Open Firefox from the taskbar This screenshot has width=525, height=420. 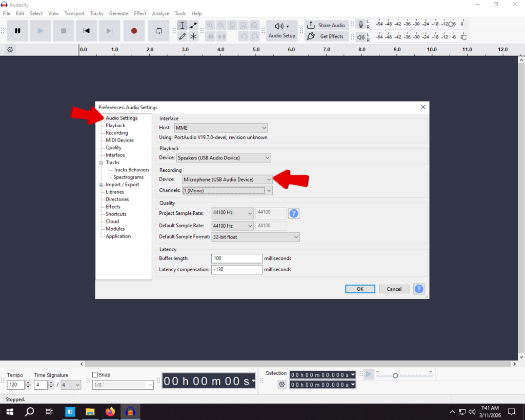(x=110, y=412)
